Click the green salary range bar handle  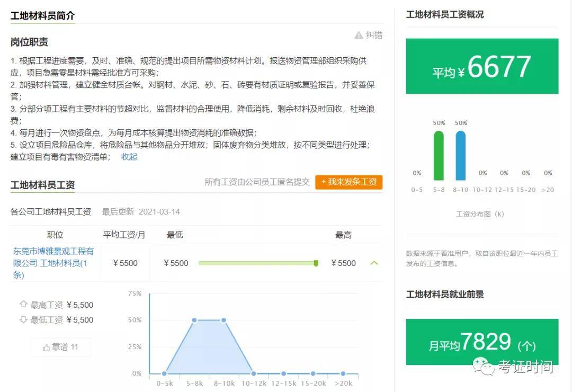(x=316, y=263)
